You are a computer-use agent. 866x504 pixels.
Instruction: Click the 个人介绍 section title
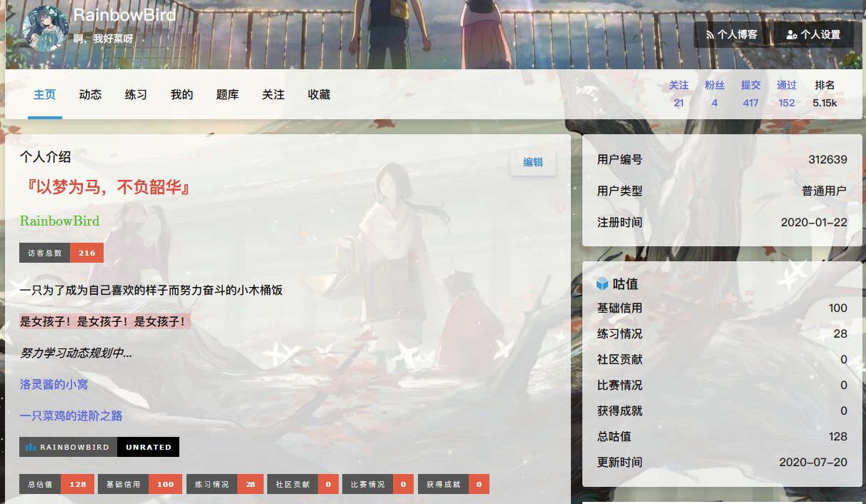pyautogui.click(x=46, y=157)
